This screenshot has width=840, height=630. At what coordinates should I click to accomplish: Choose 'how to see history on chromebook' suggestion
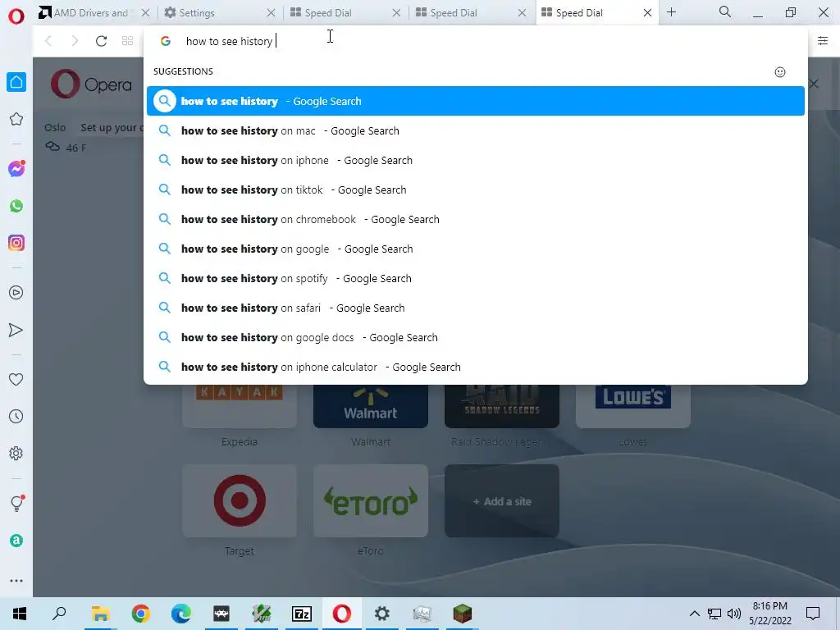click(476, 219)
